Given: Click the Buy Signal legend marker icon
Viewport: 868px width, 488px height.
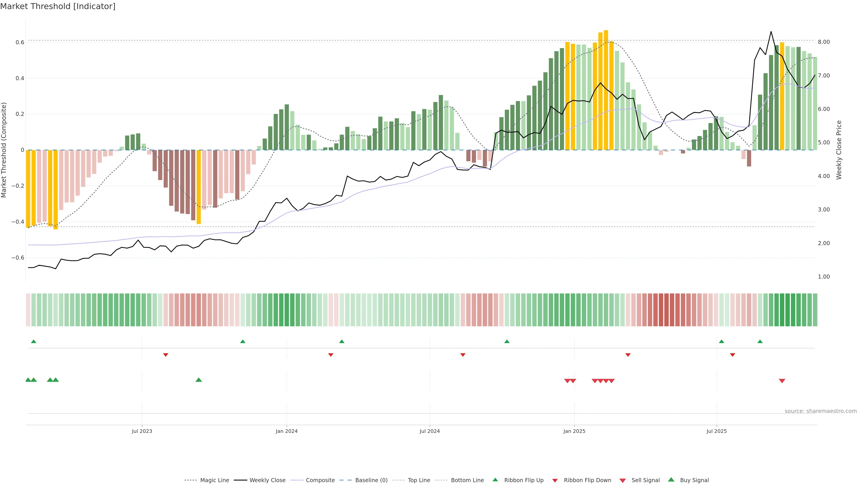Looking at the screenshot, I should pyautogui.click(x=671, y=480).
